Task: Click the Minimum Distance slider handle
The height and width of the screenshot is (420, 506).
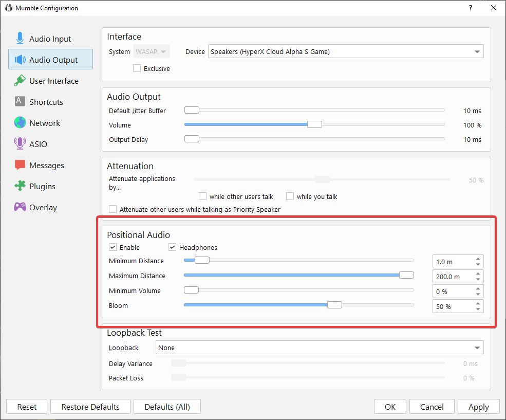Action: tap(202, 260)
